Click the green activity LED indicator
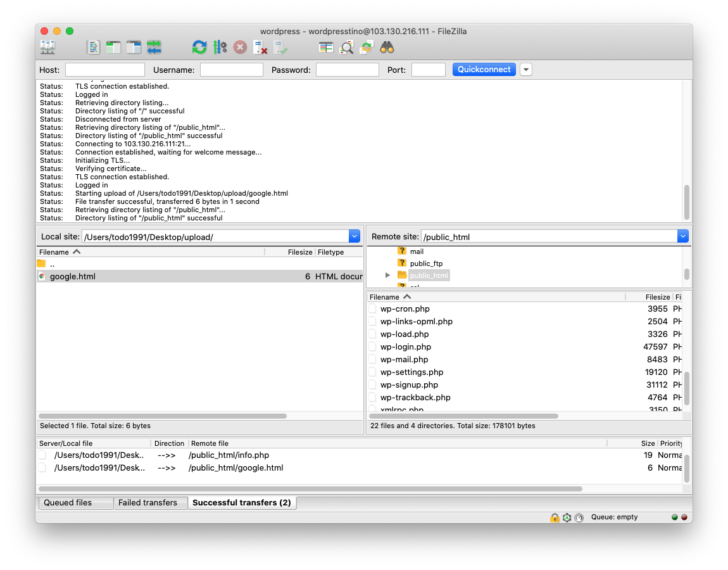The width and height of the screenshot is (728, 570). point(675,517)
